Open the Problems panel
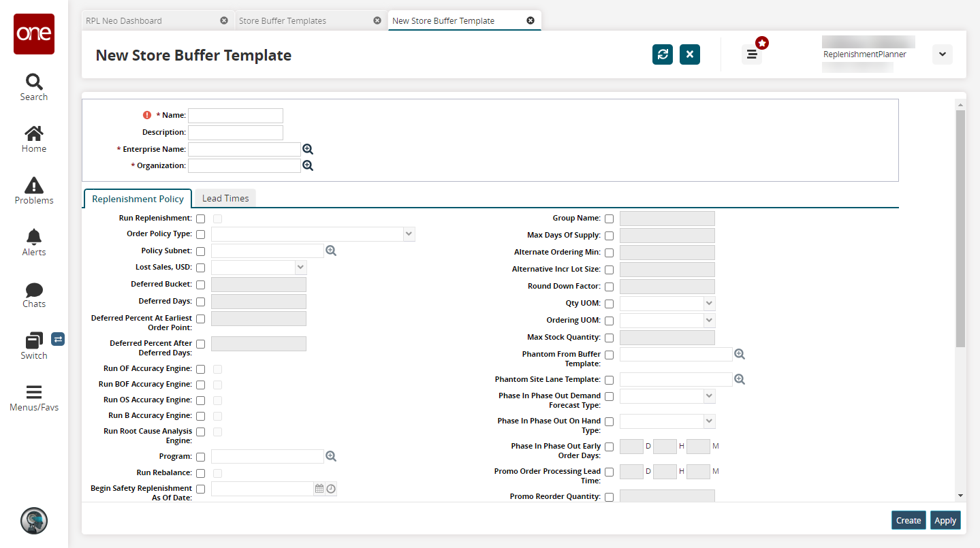Viewport: 980px width, 548px height. click(34, 191)
